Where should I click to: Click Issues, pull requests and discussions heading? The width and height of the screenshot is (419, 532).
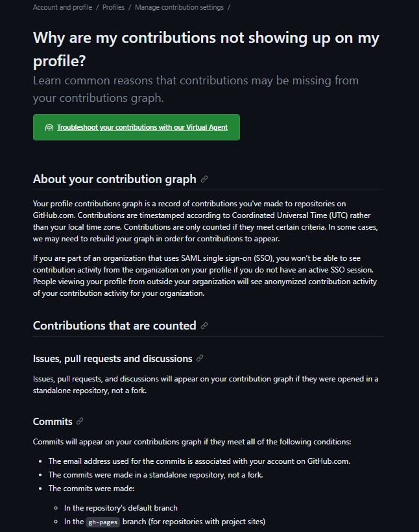click(x=113, y=359)
